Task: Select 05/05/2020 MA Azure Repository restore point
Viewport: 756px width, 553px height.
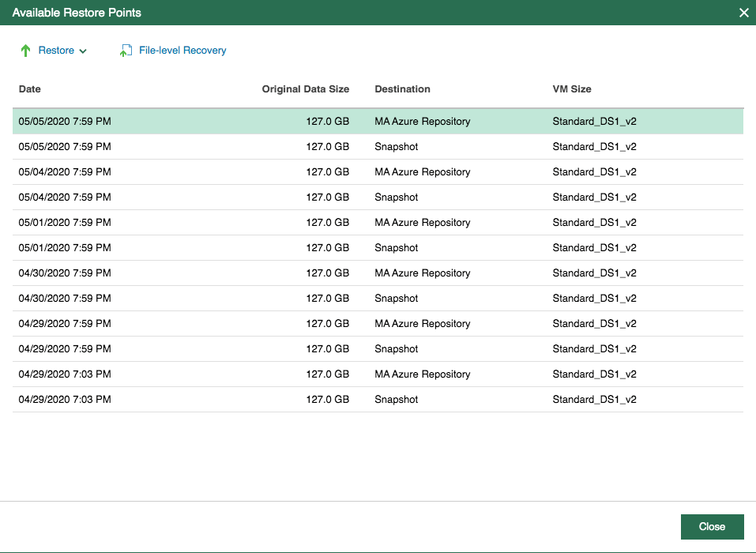Action: 378,122
